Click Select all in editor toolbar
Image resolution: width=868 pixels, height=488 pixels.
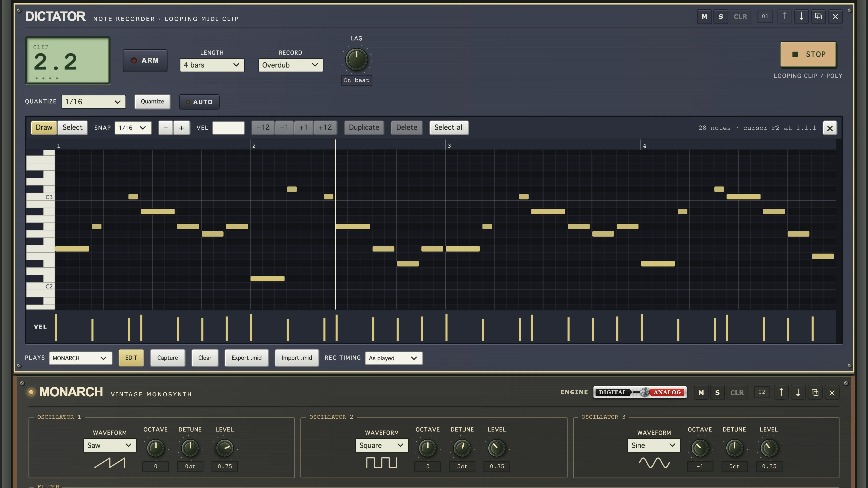point(449,128)
